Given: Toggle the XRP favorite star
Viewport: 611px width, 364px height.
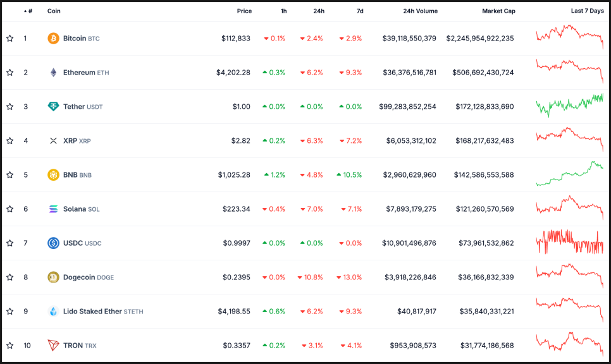Looking at the screenshot, I should point(9,140).
